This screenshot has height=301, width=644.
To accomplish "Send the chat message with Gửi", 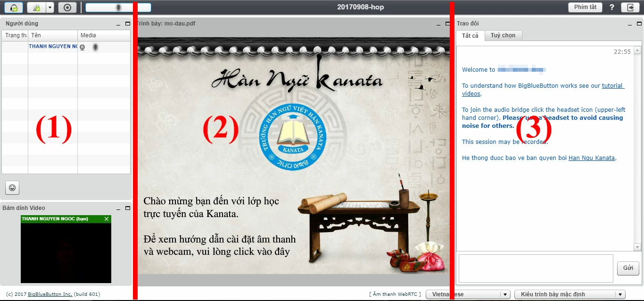I will point(628,268).
